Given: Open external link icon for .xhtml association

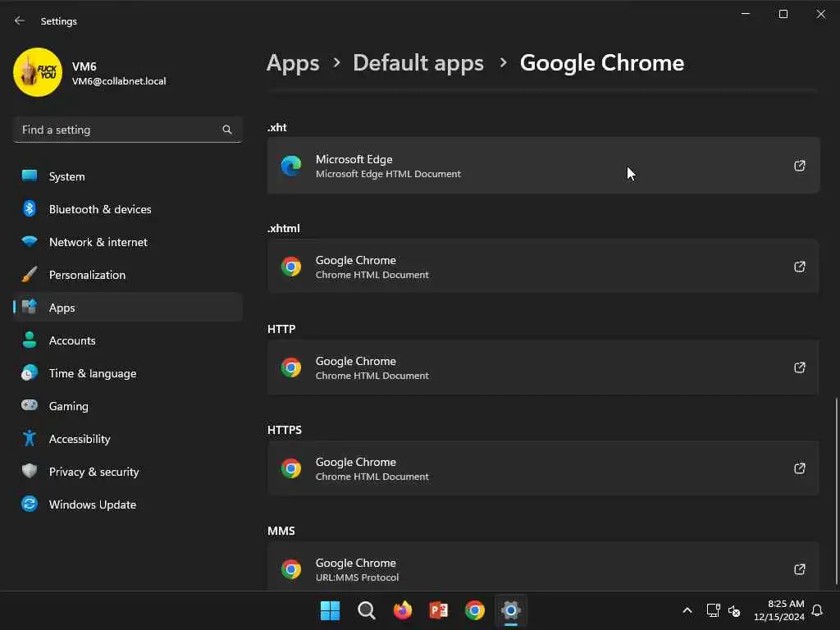Looking at the screenshot, I should tap(799, 267).
